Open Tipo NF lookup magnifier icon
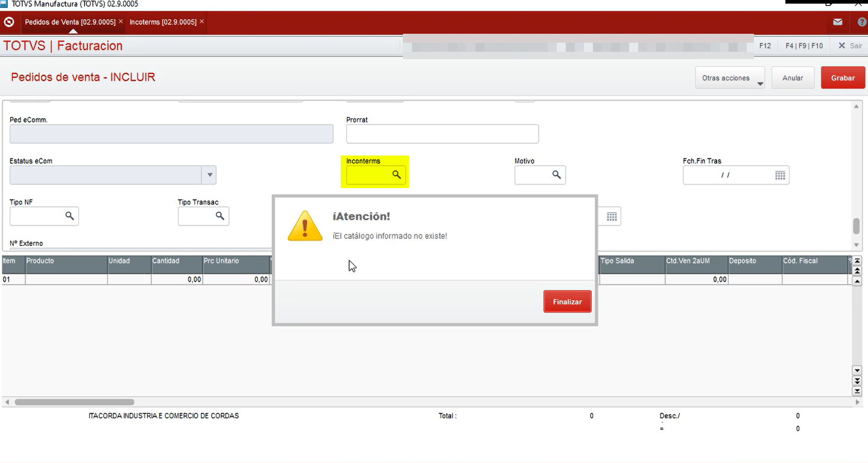This screenshot has height=463, width=868. [69, 216]
